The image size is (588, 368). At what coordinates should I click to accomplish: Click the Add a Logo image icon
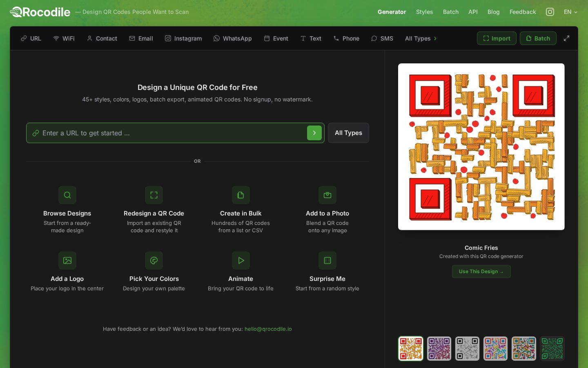67,260
